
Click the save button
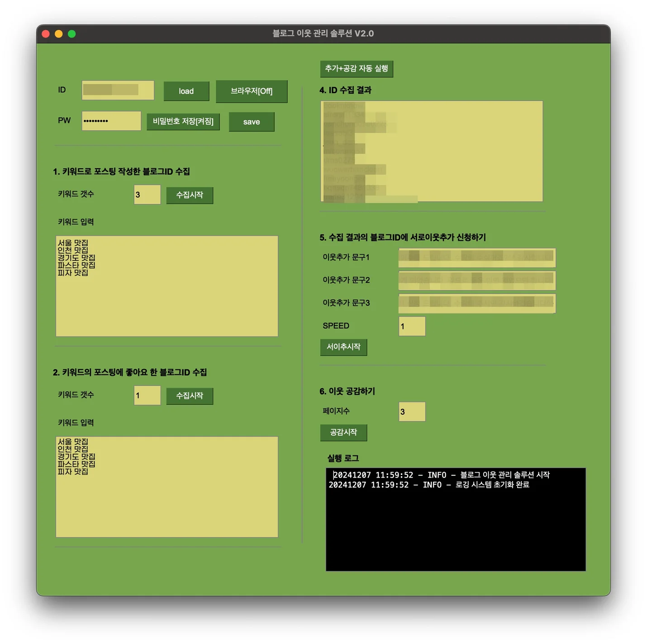(x=252, y=122)
